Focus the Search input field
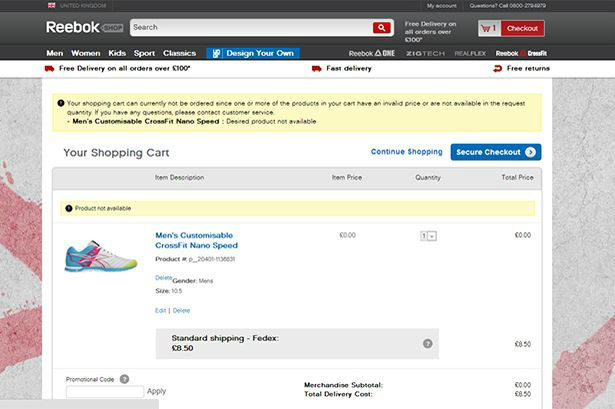 point(251,27)
